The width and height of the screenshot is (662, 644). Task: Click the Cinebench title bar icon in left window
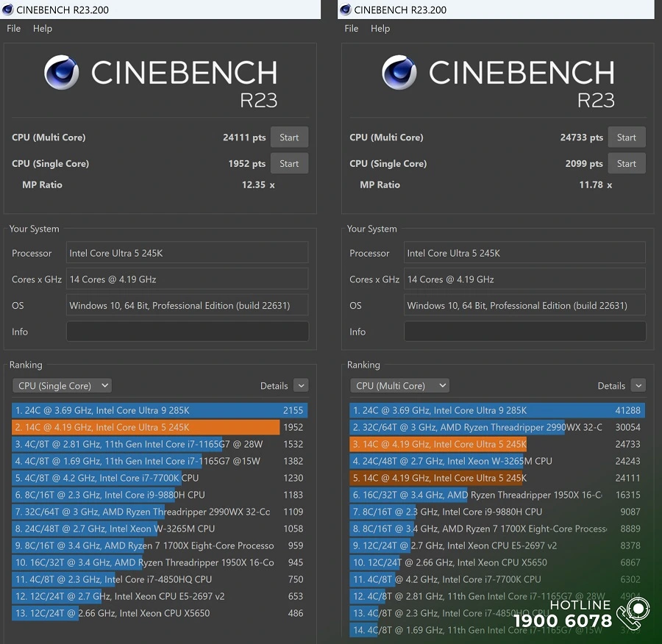click(x=7, y=10)
